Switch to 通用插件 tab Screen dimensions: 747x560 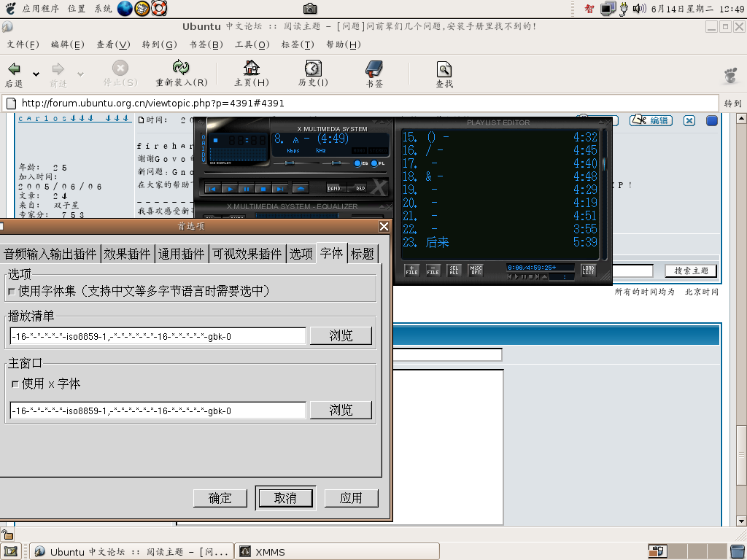click(182, 253)
